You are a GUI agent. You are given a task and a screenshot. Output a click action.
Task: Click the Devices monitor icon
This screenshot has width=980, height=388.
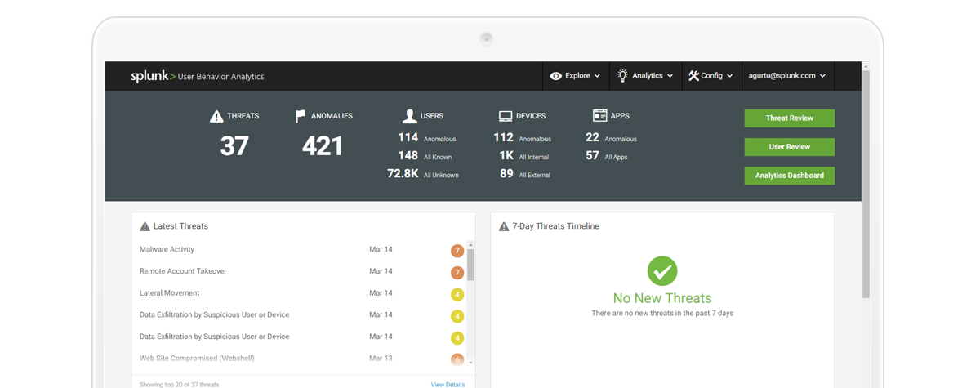coord(506,116)
